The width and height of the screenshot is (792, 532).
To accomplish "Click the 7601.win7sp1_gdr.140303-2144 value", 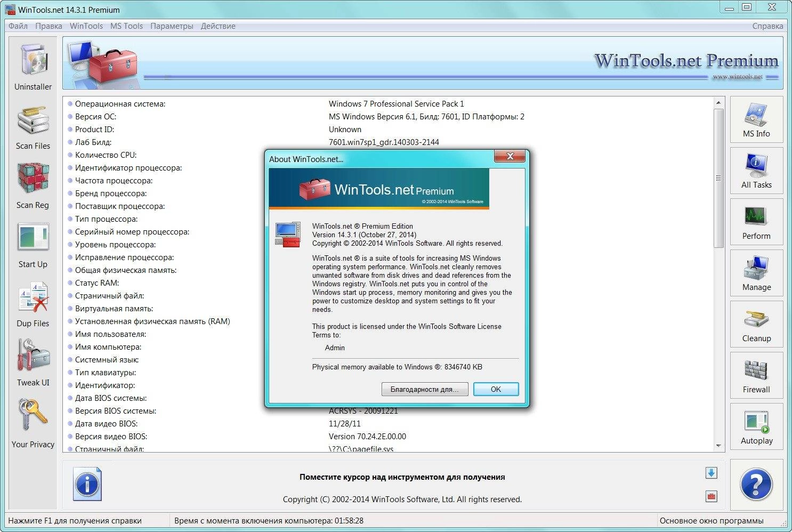I will pyautogui.click(x=384, y=142).
